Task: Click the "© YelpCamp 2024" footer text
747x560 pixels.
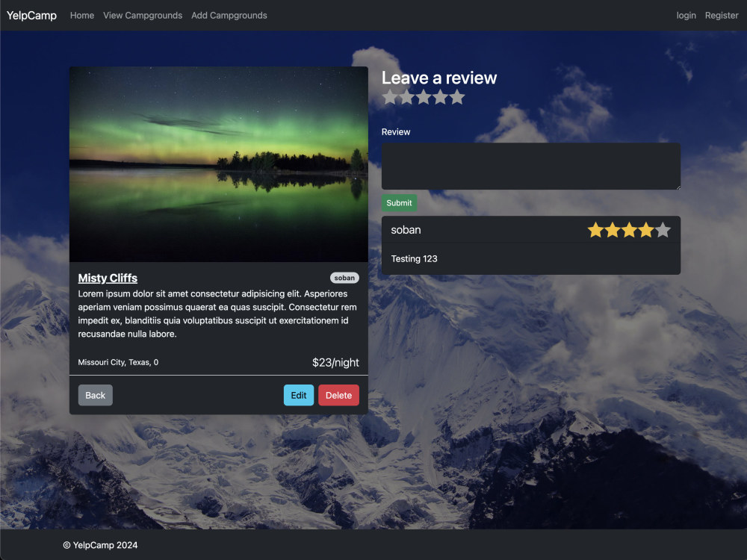Action: (x=100, y=545)
